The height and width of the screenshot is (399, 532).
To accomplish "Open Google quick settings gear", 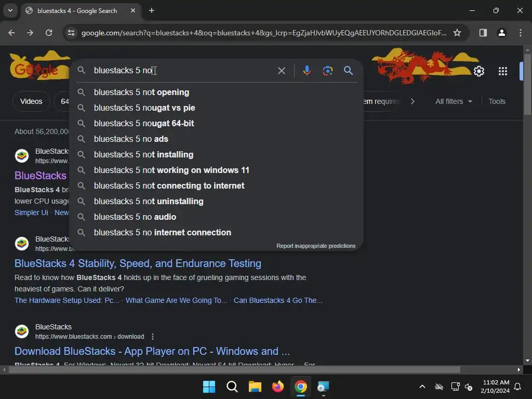I will coord(478,71).
